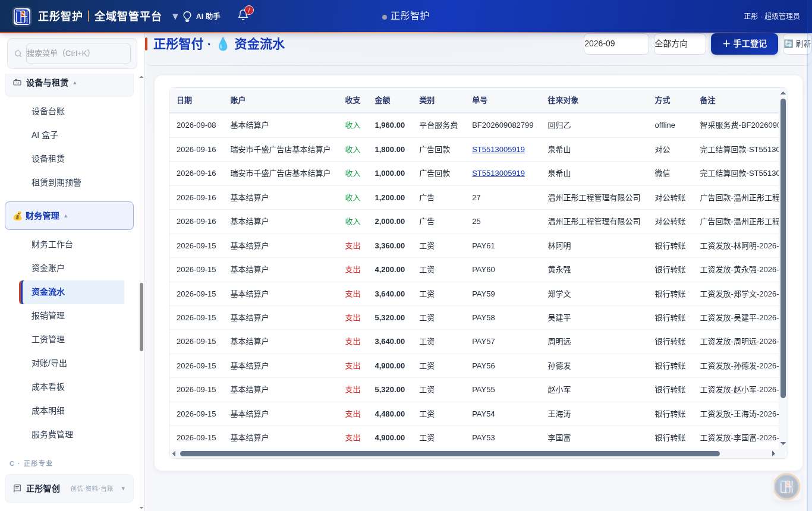
Task: Open order link ST5513005919 in 1,000.00 row
Action: [x=498, y=173]
